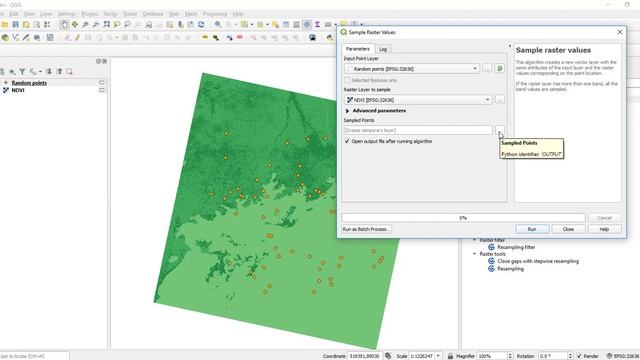Toggle Random points layer indicator checkbox
640x360 pixels.
tap(102, 83)
